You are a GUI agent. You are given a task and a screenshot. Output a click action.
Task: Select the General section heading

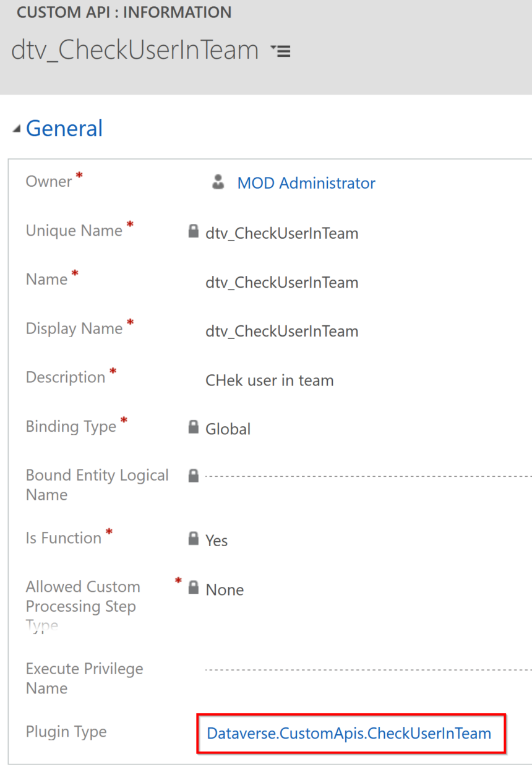click(64, 128)
